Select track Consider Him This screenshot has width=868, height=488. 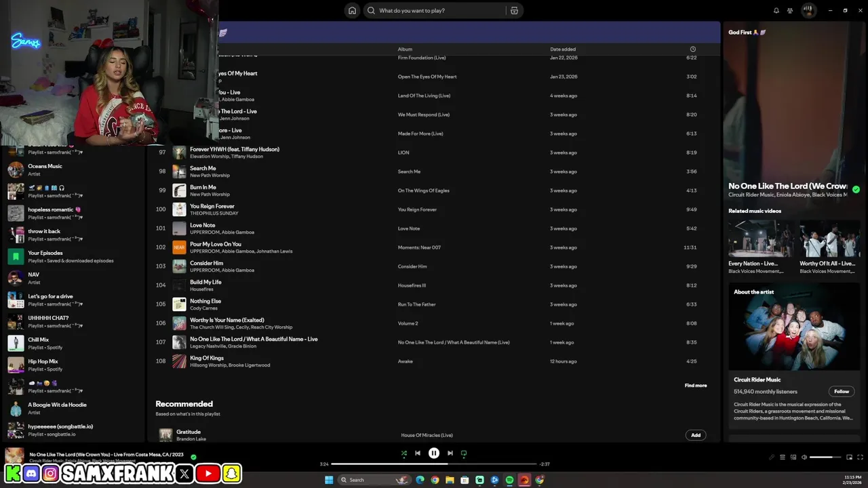[434, 266]
